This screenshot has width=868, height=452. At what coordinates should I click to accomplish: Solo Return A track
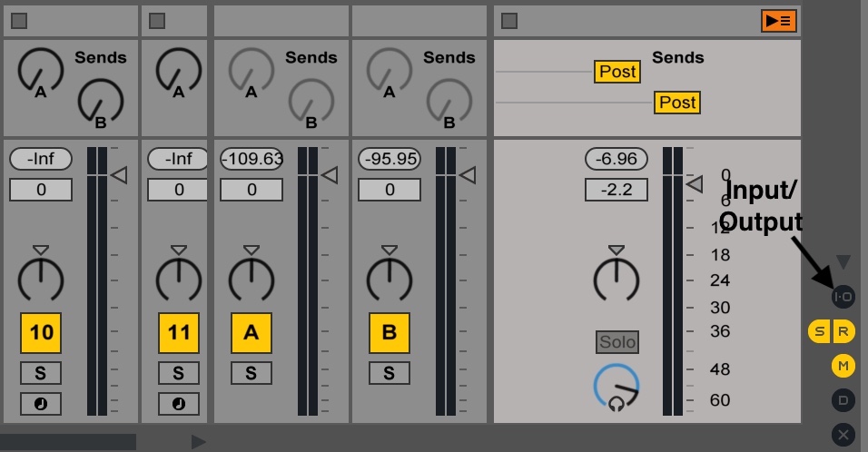(252, 373)
